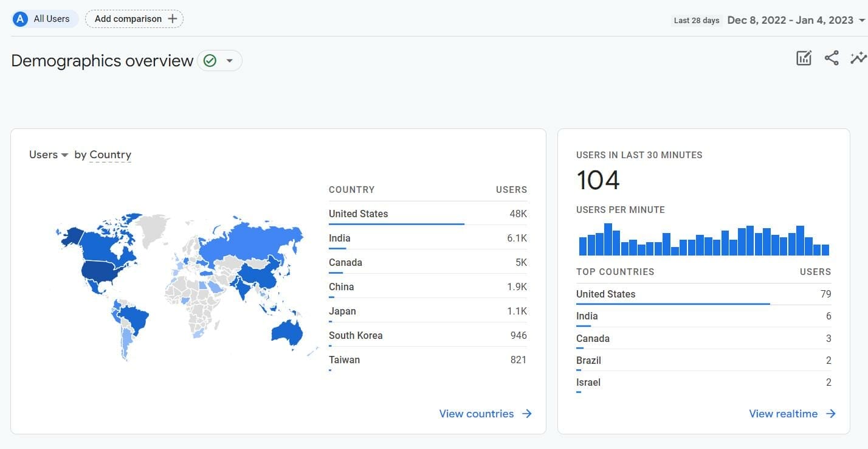Image resolution: width=868 pixels, height=449 pixels.
Task: Select the Taiwan row
Action: 428,360
